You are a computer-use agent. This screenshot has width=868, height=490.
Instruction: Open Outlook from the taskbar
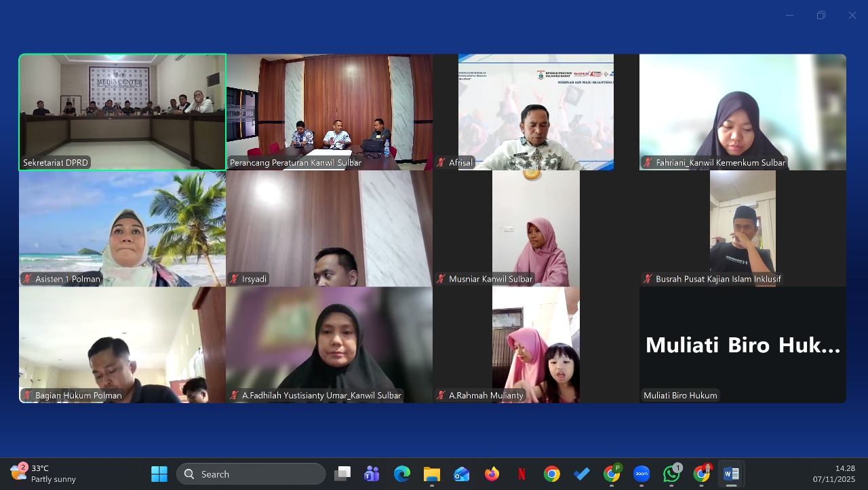pos(462,474)
